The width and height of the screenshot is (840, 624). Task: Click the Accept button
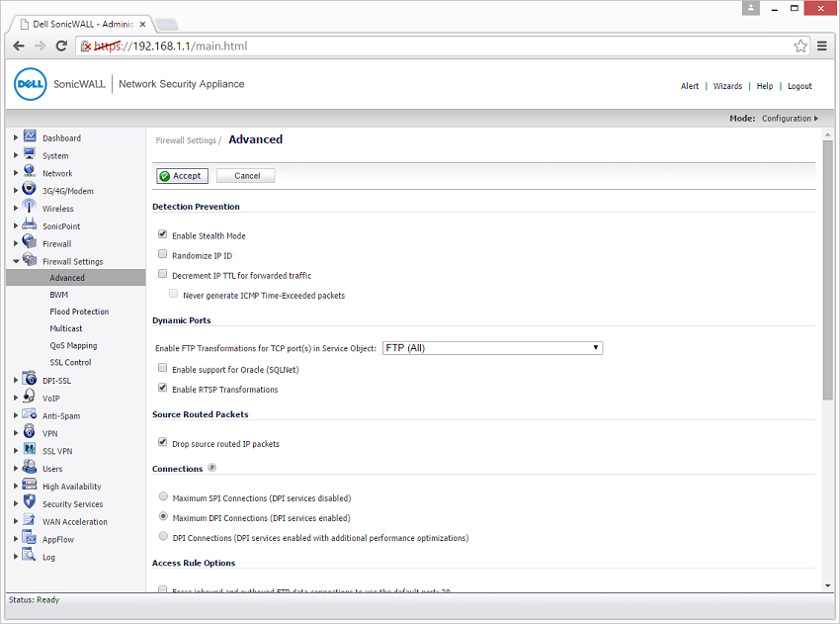[182, 176]
